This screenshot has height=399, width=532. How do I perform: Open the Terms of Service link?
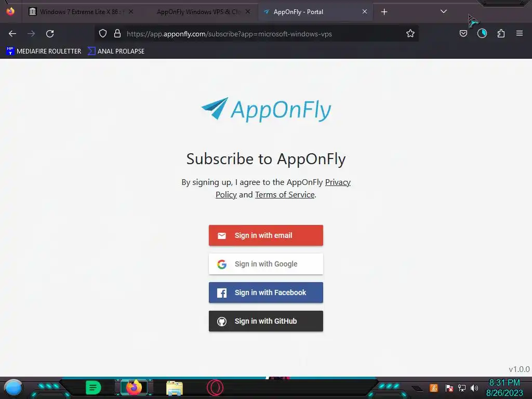click(x=285, y=194)
